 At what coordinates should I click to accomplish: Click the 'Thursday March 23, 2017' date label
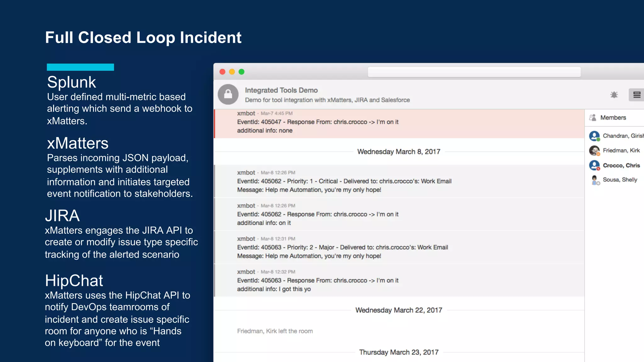click(399, 352)
